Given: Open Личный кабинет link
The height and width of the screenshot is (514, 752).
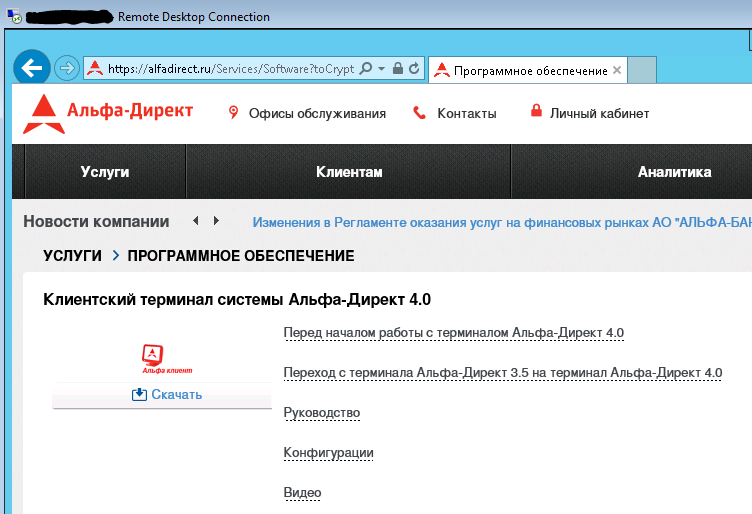Looking at the screenshot, I should [x=599, y=114].
